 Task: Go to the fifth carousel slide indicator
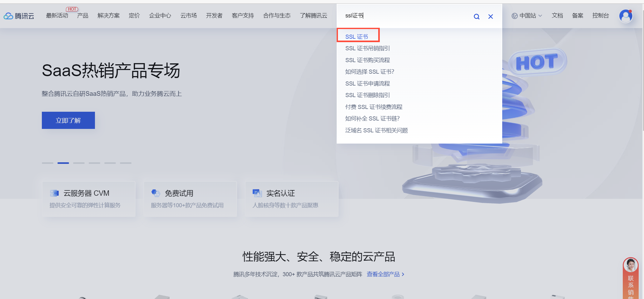pos(110,163)
